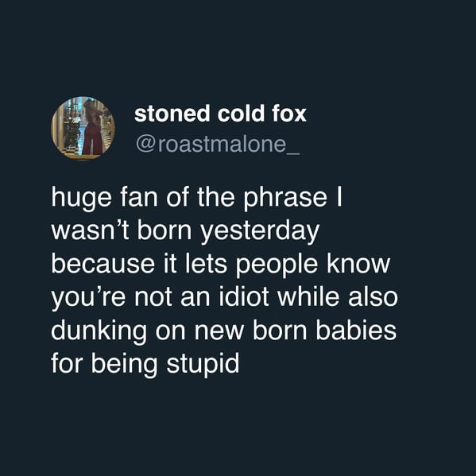This screenshot has height=476, width=476.
Task: Click the line 'you're not an idiot while also'
Action: point(224,297)
